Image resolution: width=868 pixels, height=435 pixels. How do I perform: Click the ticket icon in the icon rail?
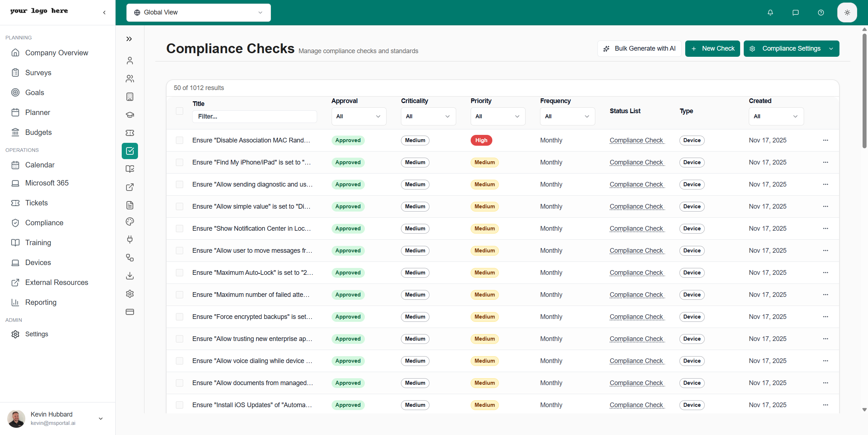(x=130, y=133)
